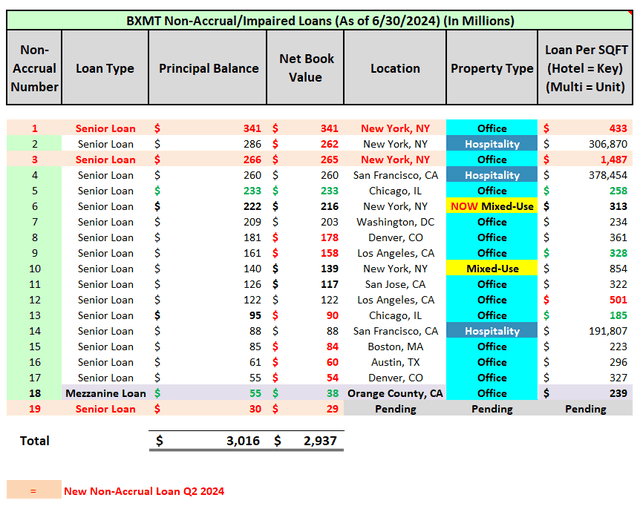Click the Principal Balance header cell
The width and height of the screenshot is (640, 509).
pyautogui.click(x=208, y=68)
